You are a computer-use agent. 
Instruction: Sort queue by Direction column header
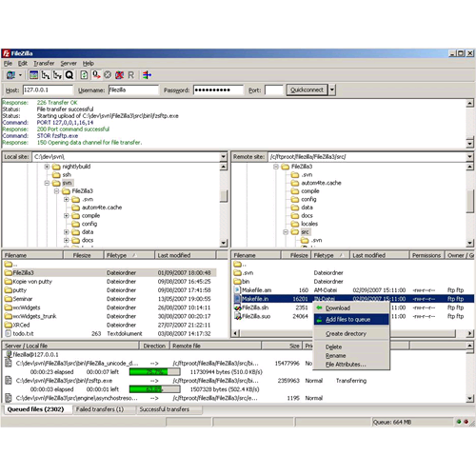pyautogui.click(x=154, y=346)
